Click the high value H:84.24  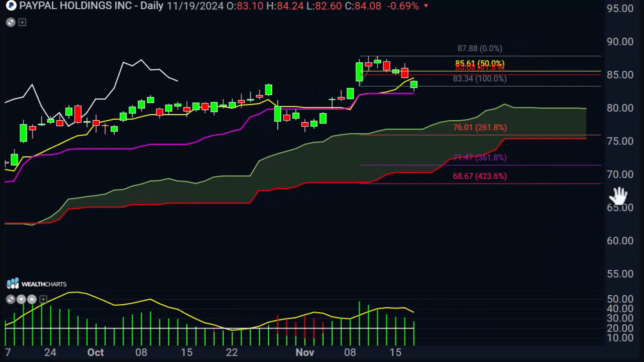285,6
